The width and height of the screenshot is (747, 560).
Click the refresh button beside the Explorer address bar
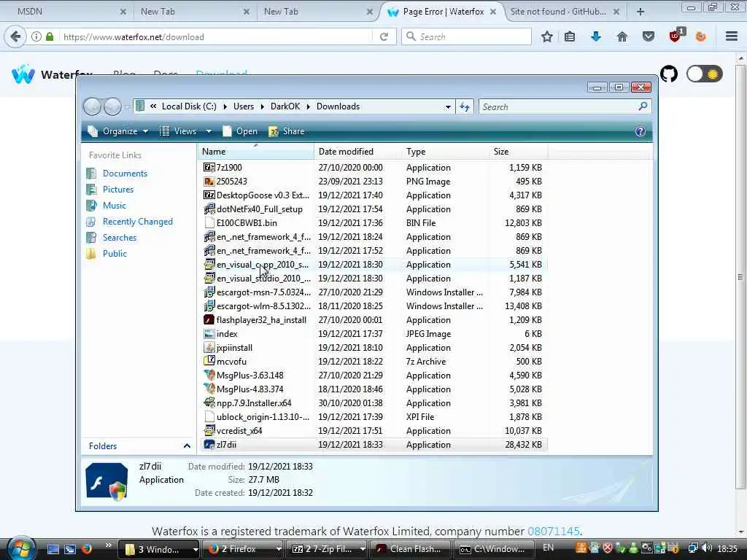point(465,106)
